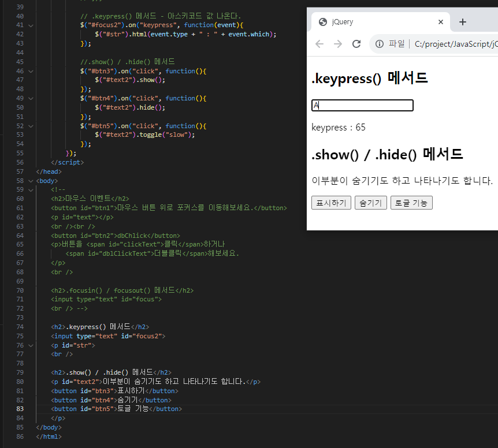Click the <p id="text2"> line 80

155,382
